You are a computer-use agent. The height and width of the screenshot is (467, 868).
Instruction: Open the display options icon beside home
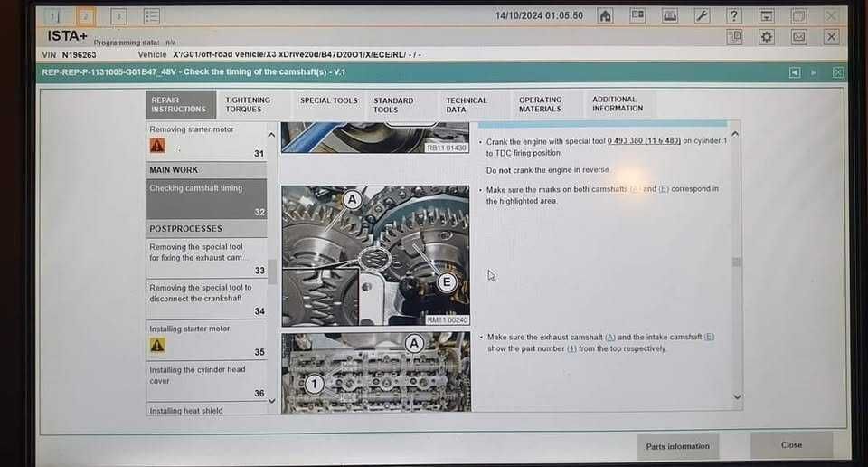tap(637, 15)
